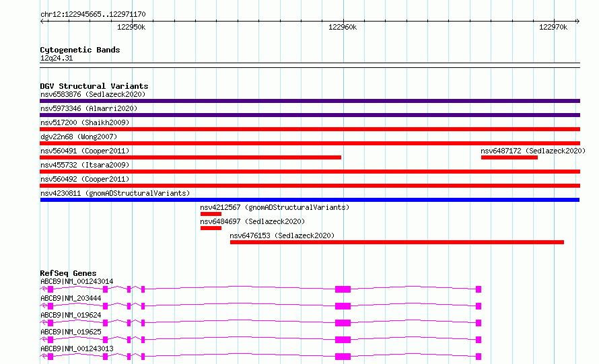Select the purple bar under nsv6583876
Viewport: 599px width, 364px height.
310,101
